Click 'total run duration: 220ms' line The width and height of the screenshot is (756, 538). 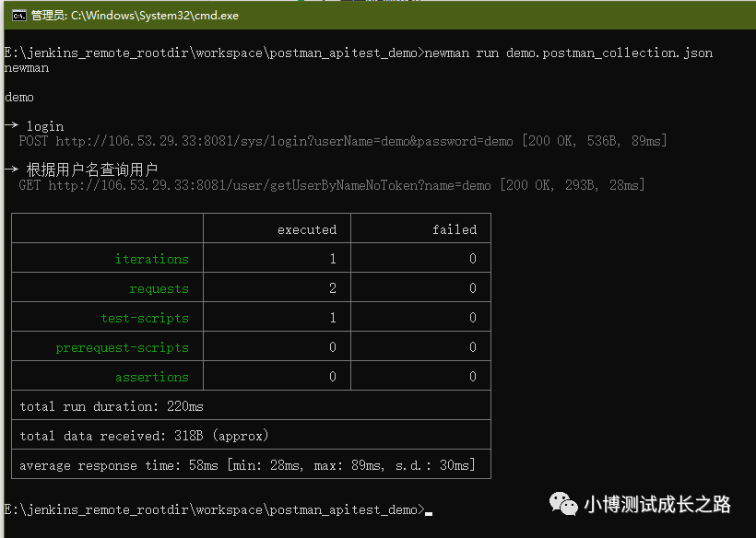pos(112,406)
